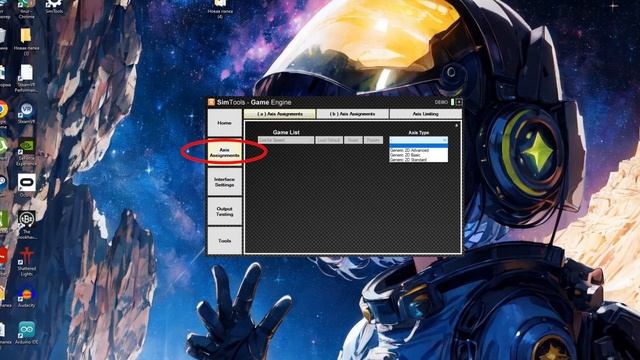640x360 pixels.
Task: Go to Home section
Action: [x=224, y=123]
